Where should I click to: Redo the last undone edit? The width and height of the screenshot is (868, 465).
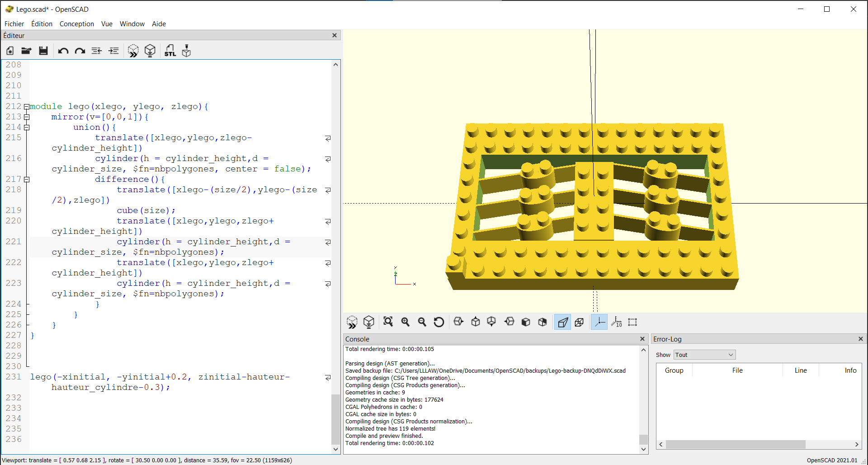tap(80, 51)
